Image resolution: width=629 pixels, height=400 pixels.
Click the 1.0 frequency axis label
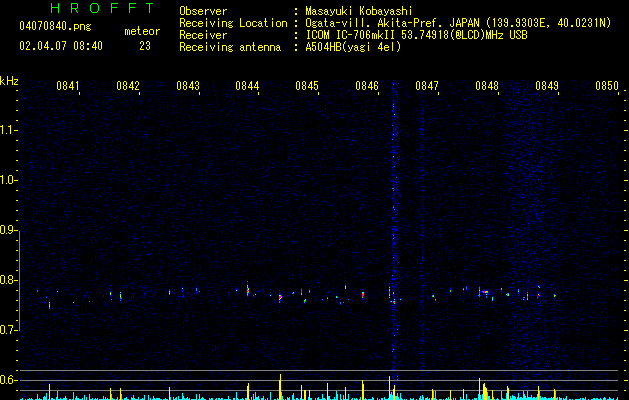coord(8,180)
